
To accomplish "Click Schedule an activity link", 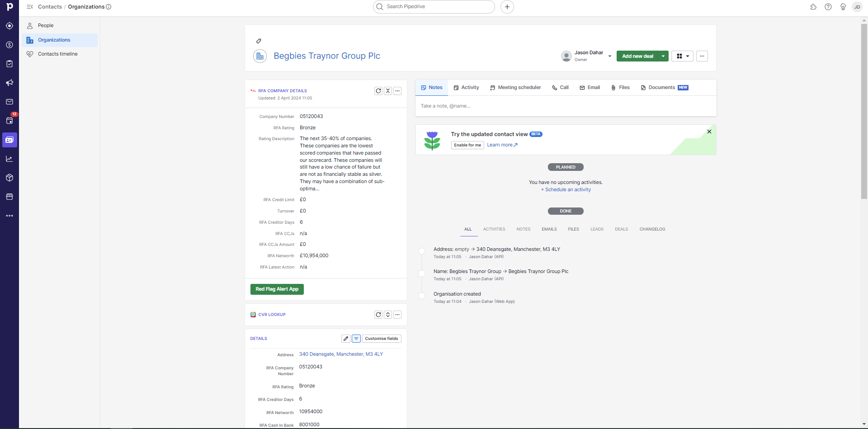I will pyautogui.click(x=566, y=190).
